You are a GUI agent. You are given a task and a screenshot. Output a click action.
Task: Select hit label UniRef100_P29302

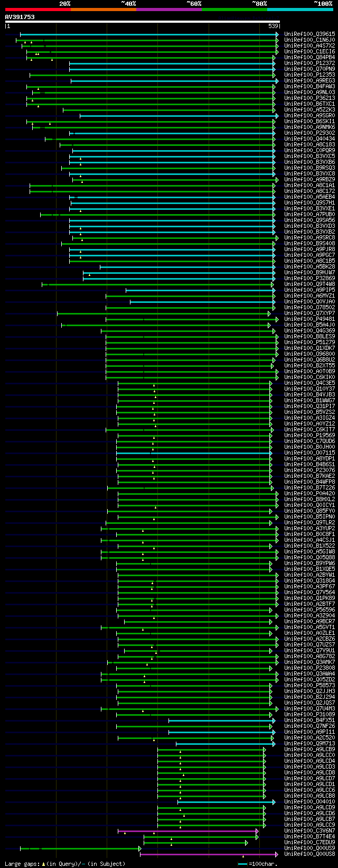pyautogui.click(x=309, y=133)
